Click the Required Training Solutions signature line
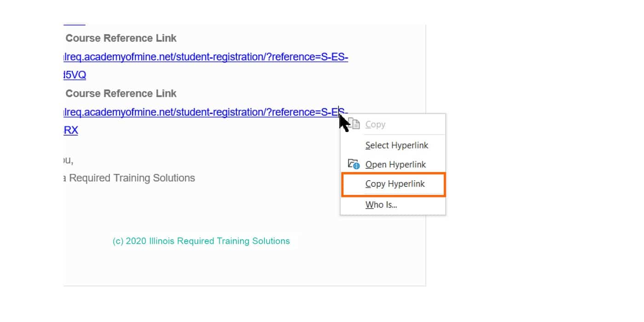Screen dimensions: 644x322 click(129, 178)
